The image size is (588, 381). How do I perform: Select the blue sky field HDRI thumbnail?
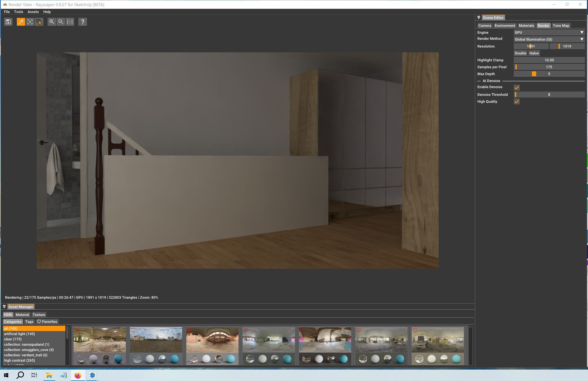[156, 340]
